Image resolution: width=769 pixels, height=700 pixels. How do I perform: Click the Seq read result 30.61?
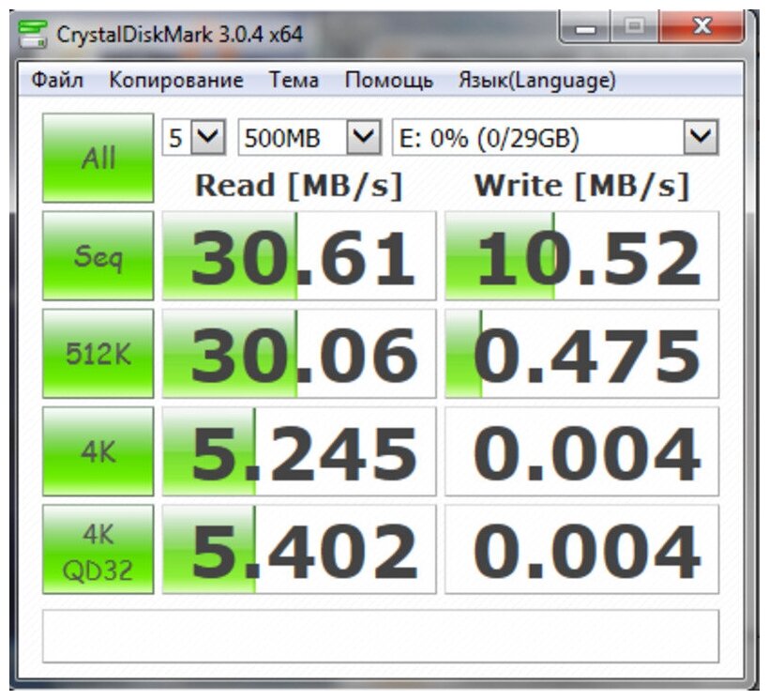pyautogui.click(x=299, y=256)
